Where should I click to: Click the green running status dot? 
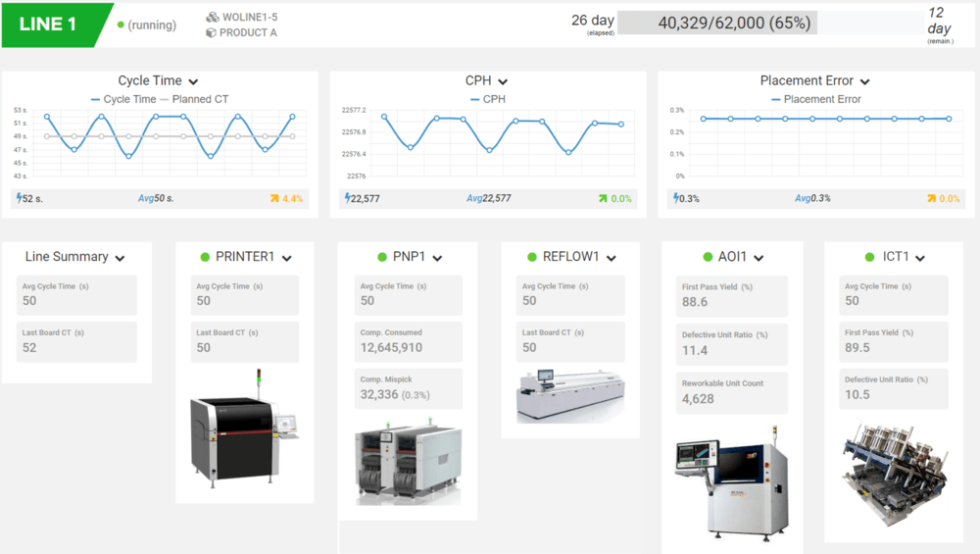pyautogui.click(x=121, y=25)
